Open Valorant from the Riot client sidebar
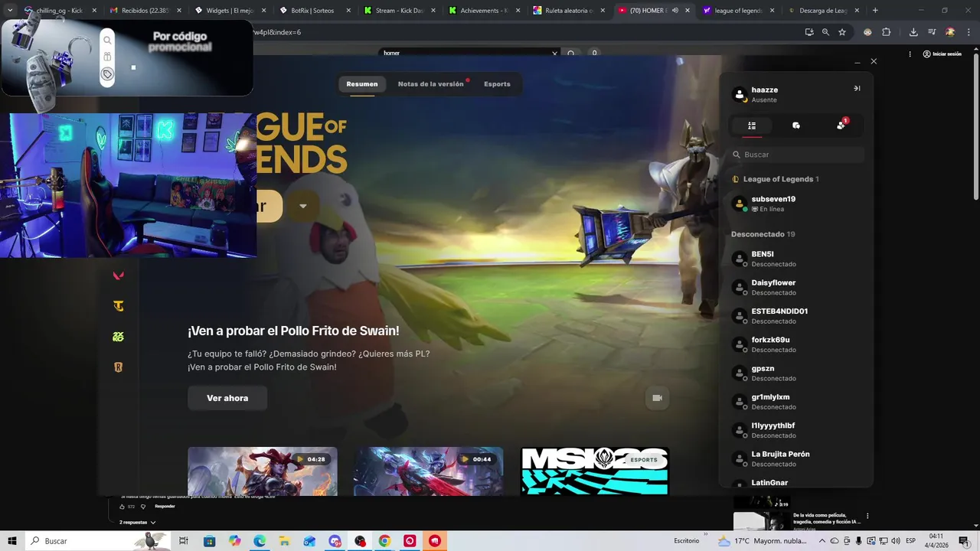Image resolution: width=980 pixels, height=551 pixels. (x=118, y=275)
